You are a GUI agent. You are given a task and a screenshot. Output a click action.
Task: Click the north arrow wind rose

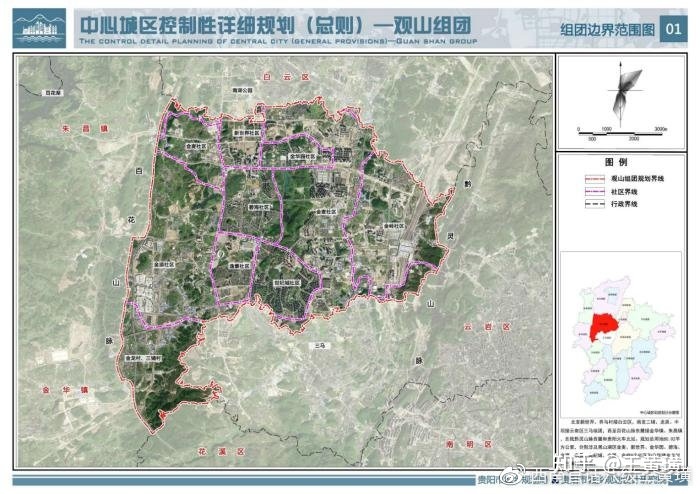click(623, 93)
